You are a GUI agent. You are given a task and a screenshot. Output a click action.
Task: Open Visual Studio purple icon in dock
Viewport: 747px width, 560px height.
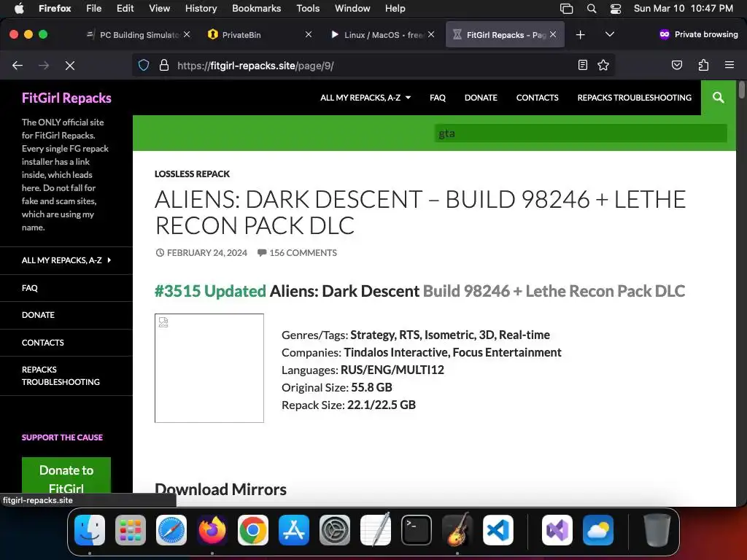[x=557, y=530]
